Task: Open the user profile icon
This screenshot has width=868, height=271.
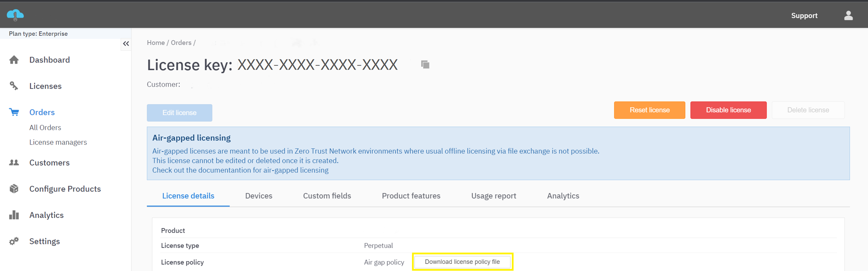Action: [848, 15]
